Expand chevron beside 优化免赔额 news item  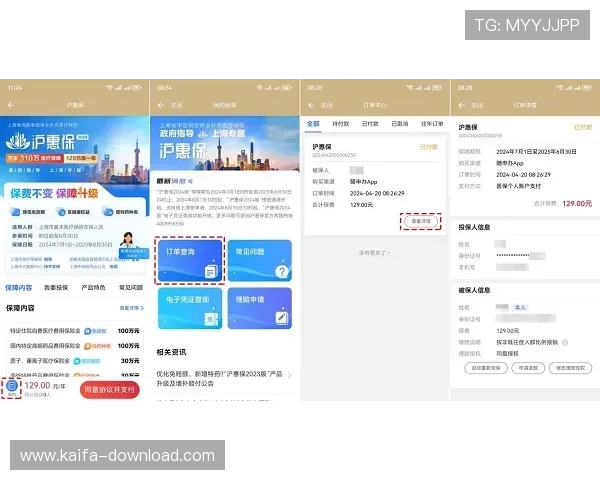(289, 375)
